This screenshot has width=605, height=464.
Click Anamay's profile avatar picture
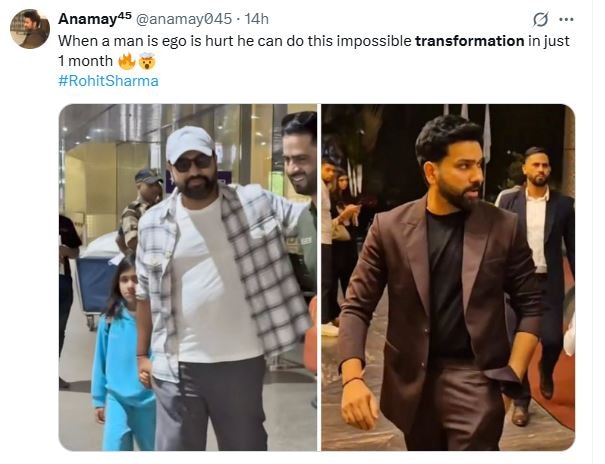pyautogui.click(x=30, y=29)
